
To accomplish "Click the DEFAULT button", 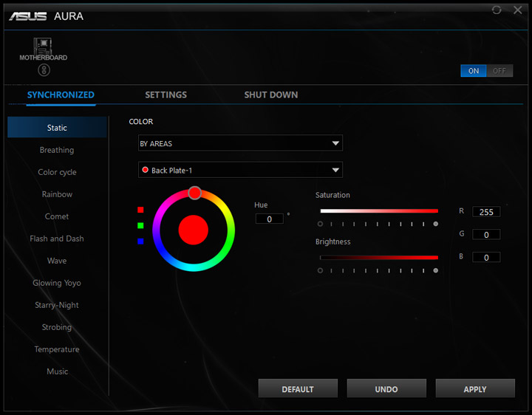I will (298, 388).
